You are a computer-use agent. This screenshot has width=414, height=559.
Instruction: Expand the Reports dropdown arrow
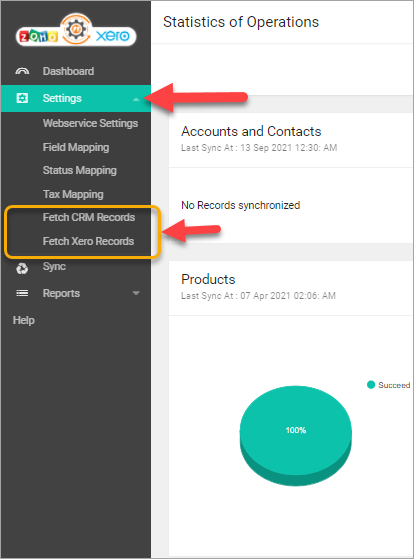[x=136, y=293]
